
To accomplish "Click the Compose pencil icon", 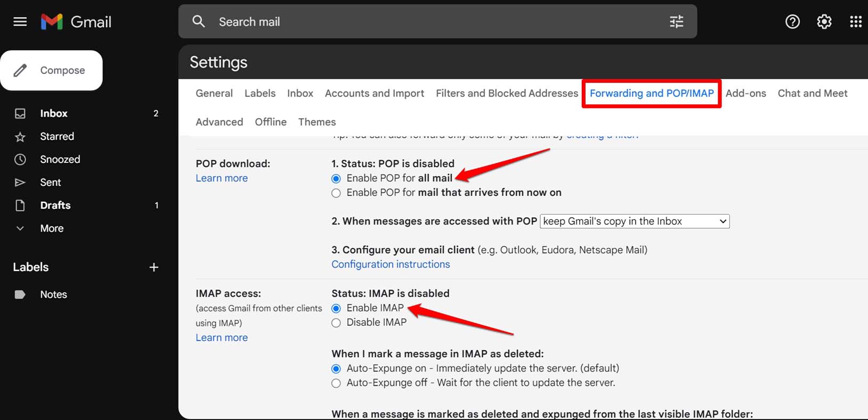I will click(x=20, y=70).
